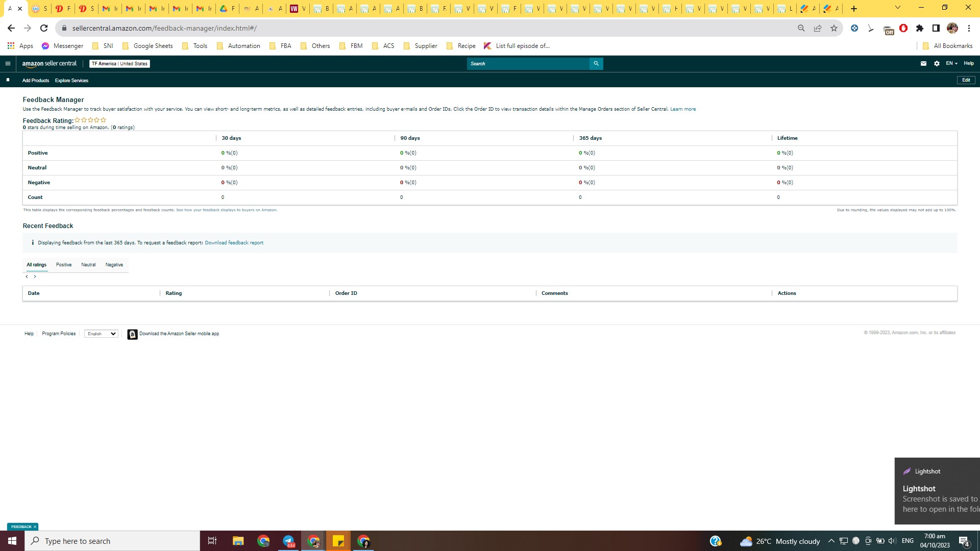Switch to the Negative feedback tab
This screenshot has height=551, width=980.
click(x=114, y=265)
